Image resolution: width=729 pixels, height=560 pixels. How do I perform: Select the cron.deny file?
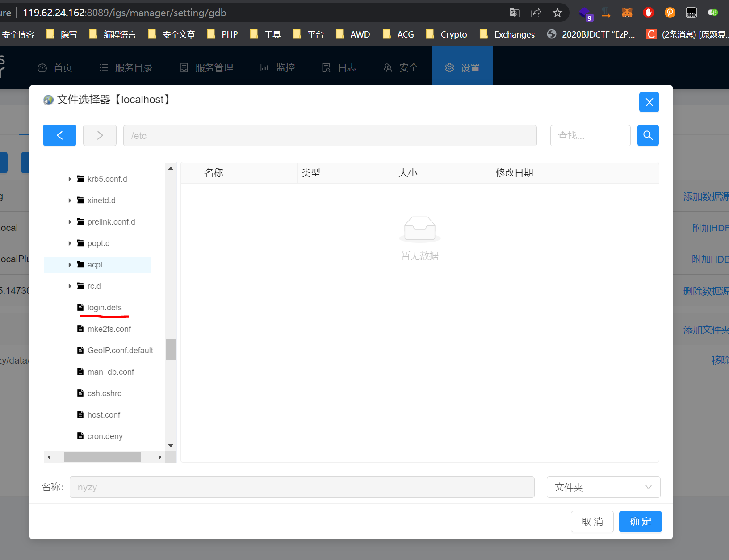pyautogui.click(x=105, y=436)
